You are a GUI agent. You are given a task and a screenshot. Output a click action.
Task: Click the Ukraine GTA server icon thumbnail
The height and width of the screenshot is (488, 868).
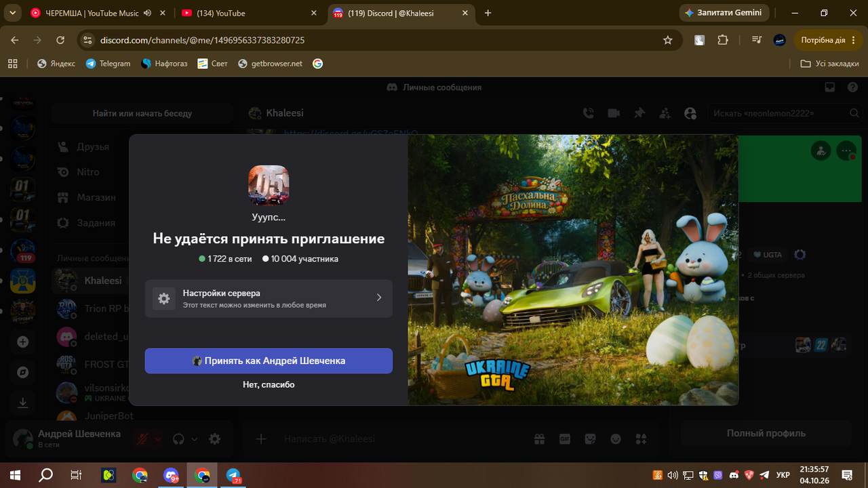click(269, 185)
